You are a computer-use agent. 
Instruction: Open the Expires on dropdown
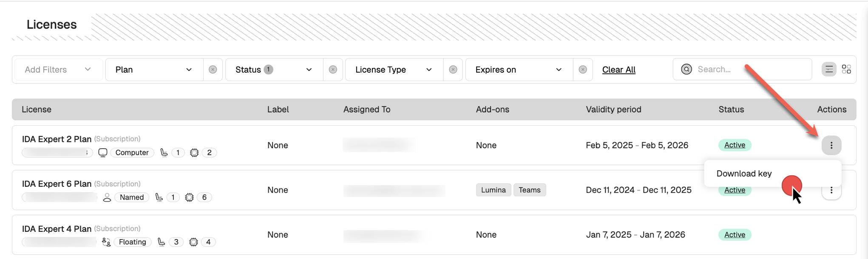[x=519, y=70]
